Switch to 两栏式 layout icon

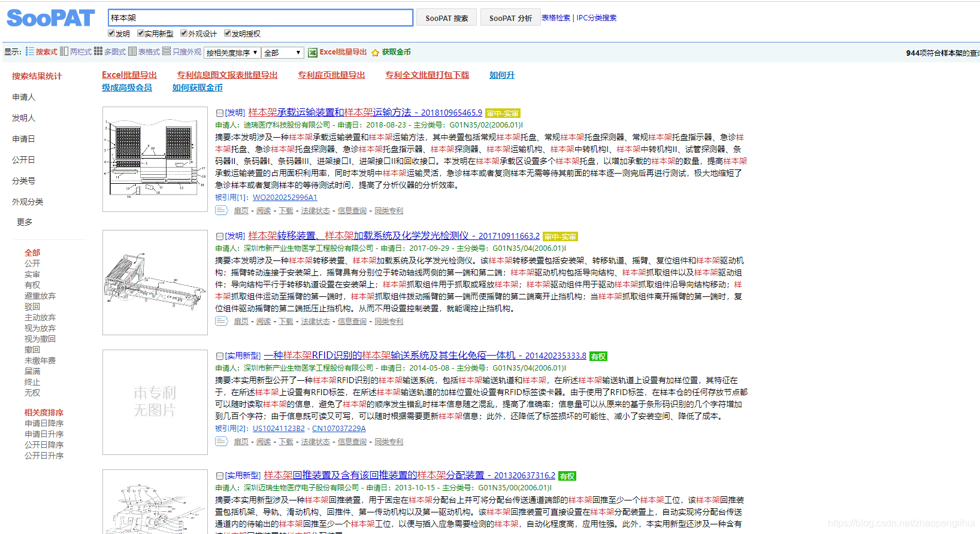[x=64, y=52]
